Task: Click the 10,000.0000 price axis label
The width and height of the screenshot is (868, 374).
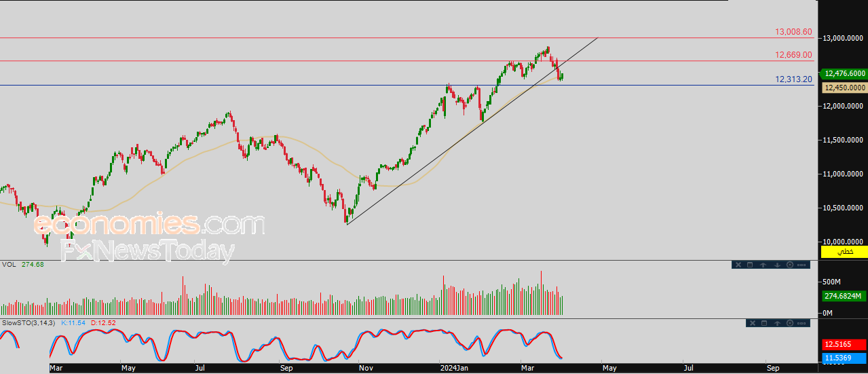Action: [x=844, y=242]
